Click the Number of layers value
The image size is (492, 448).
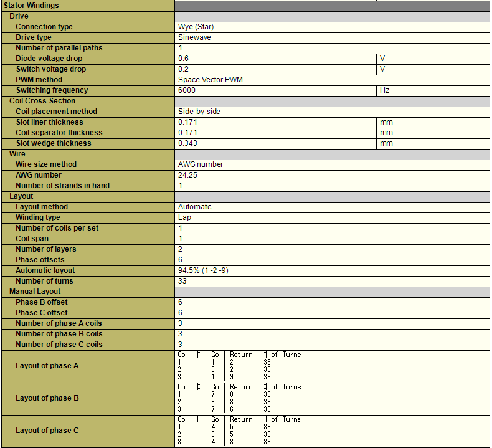tap(180, 249)
